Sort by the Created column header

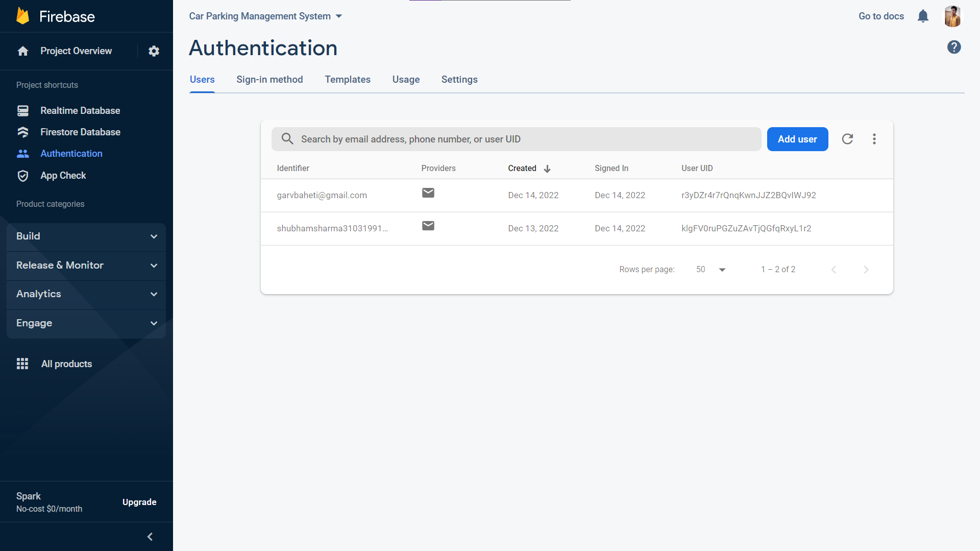click(x=529, y=169)
